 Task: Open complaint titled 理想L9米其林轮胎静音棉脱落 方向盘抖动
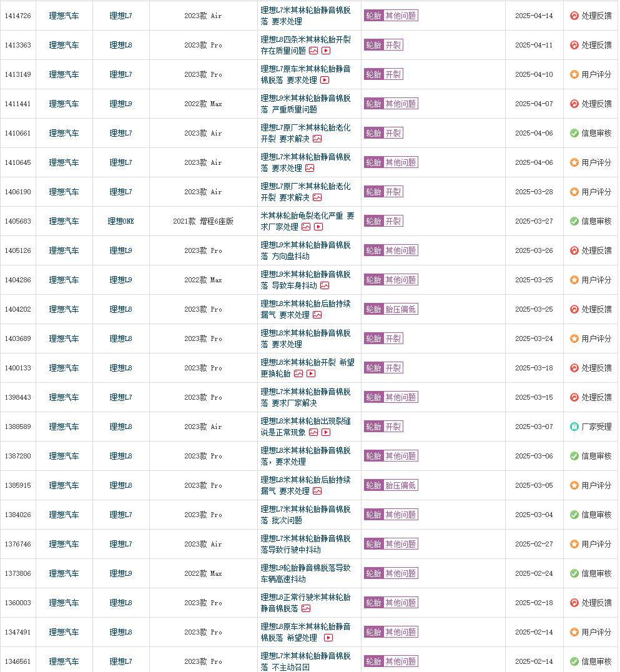pos(305,250)
